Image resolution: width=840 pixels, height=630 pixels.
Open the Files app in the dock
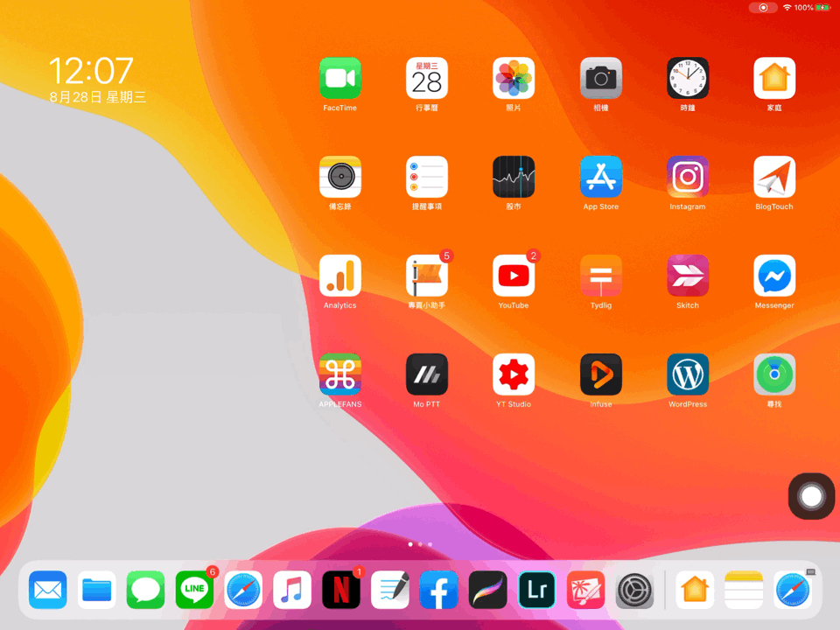pyautogui.click(x=96, y=590)
